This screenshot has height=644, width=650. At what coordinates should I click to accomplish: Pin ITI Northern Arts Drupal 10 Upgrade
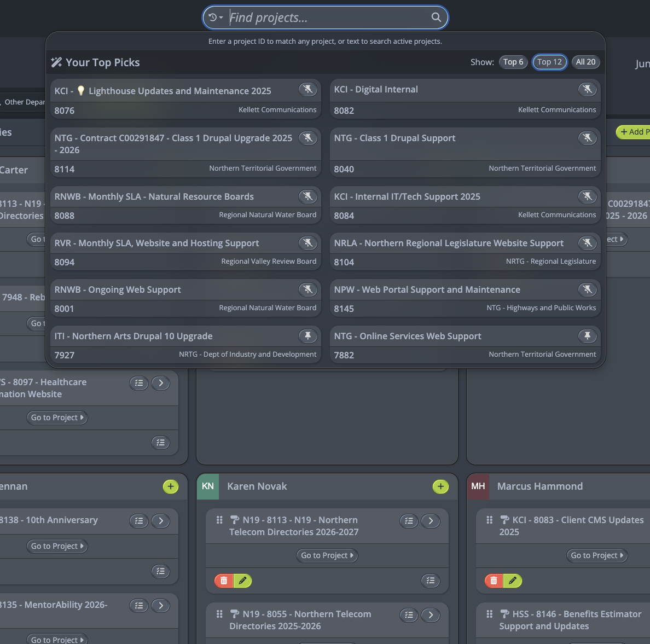point(307,336)
